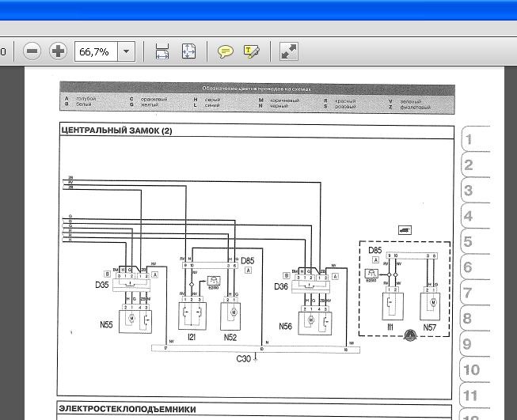Click the page index tab 7
The image size is (517, 420).
point(475,293)
